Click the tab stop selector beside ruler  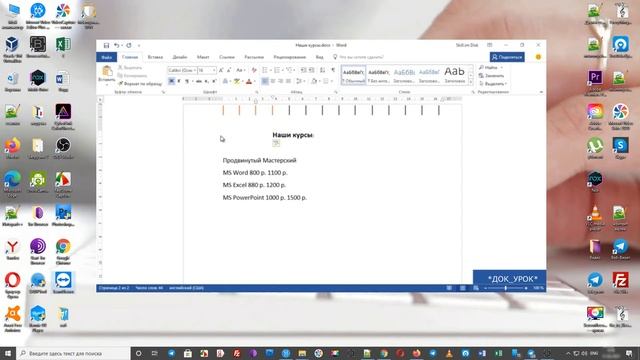(100, 99)
